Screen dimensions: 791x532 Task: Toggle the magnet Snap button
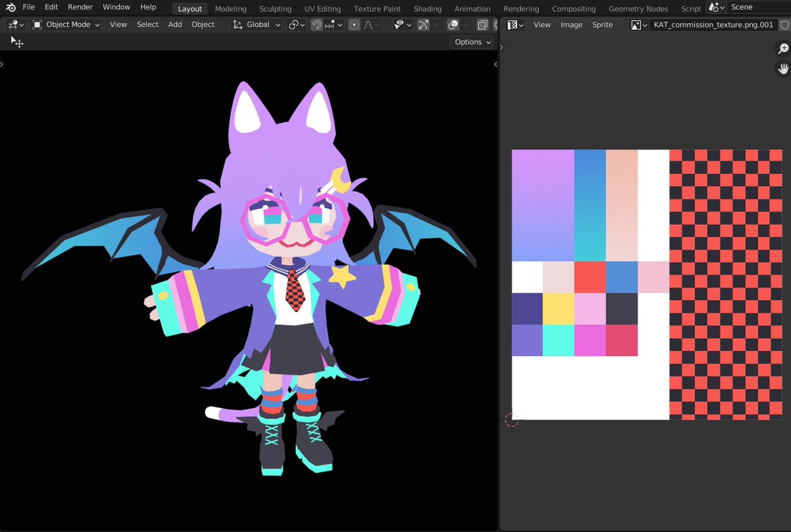click(316, 24)
